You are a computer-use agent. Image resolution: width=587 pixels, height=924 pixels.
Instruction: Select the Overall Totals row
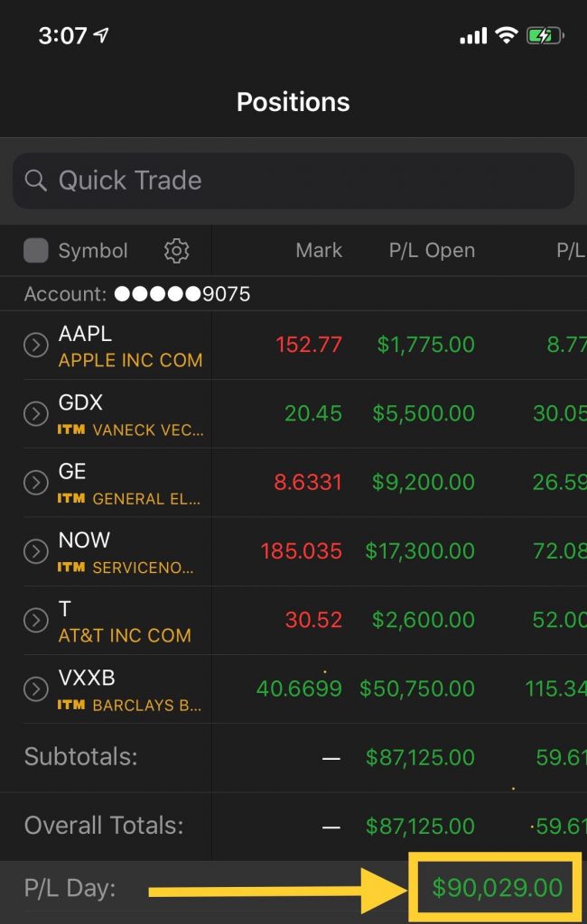click(293, 826)
